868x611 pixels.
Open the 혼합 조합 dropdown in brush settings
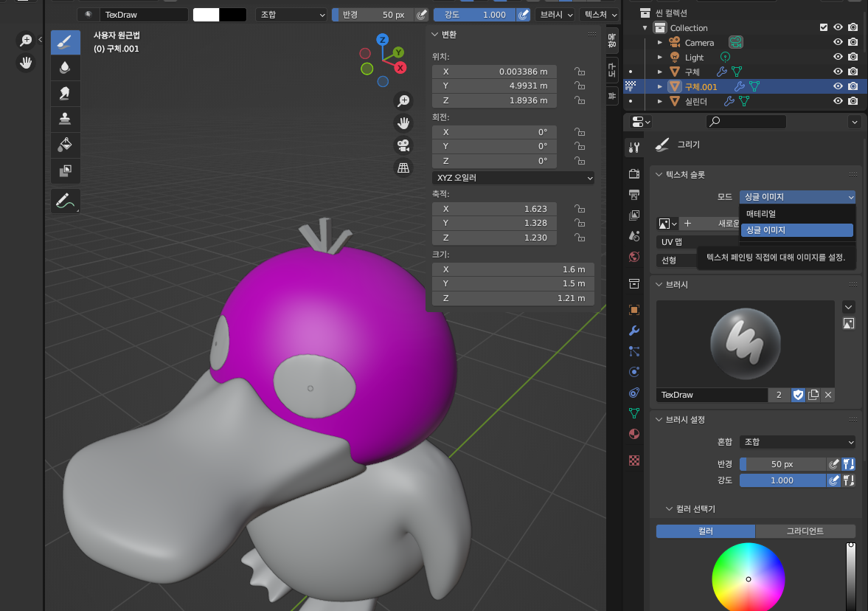click(797, 442)
